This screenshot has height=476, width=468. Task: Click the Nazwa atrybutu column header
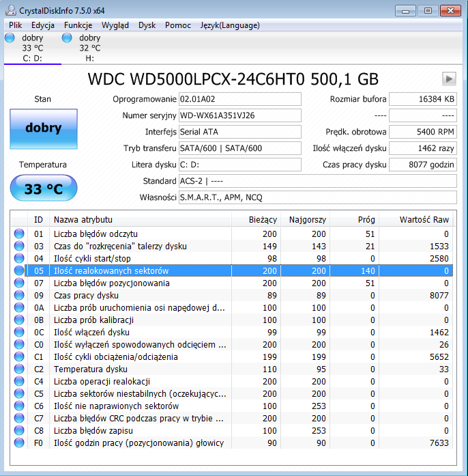(141, 219)
